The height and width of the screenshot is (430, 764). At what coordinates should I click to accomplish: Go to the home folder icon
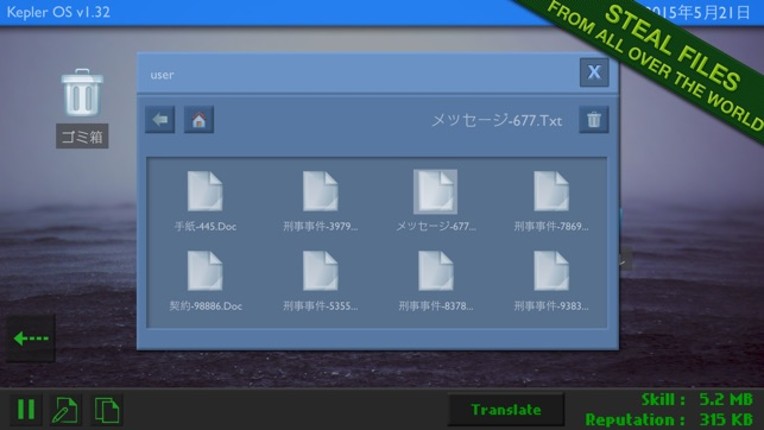(x=199, y=119)
